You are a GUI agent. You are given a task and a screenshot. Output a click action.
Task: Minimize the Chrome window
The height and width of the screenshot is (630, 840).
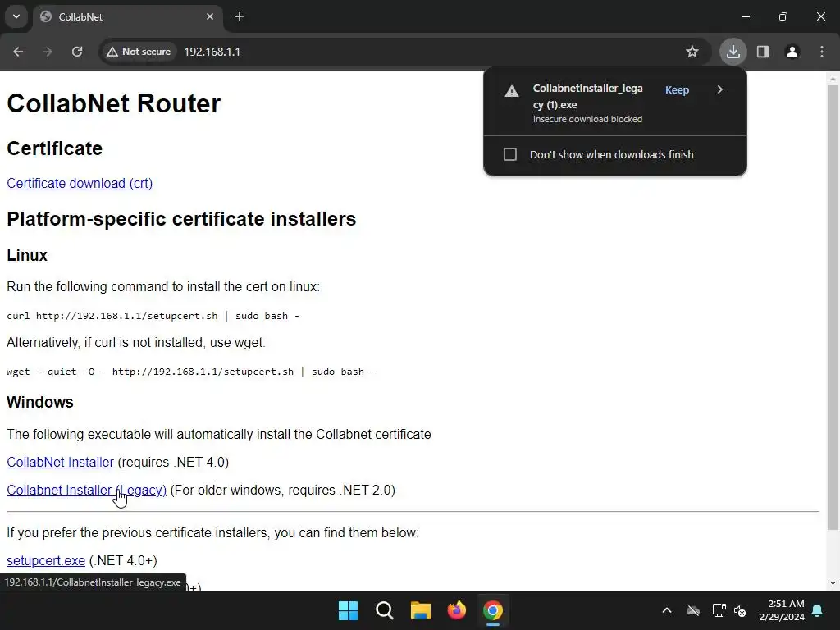tap(746, 16)
